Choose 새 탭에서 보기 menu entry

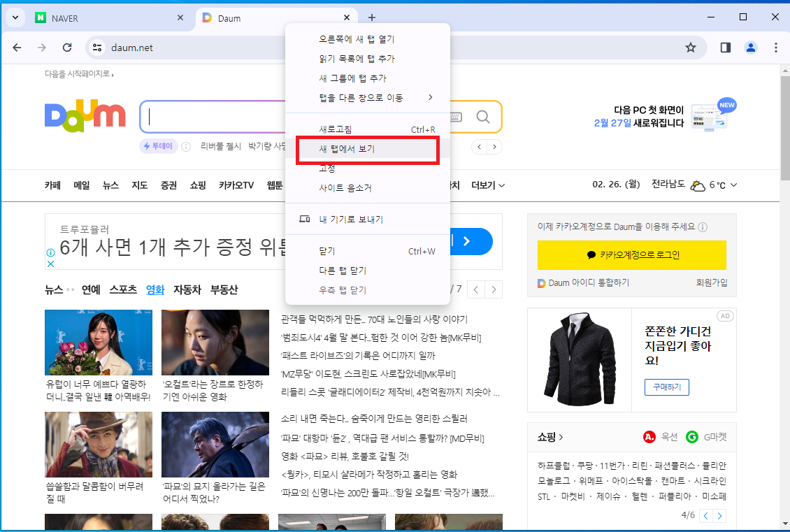367,149
